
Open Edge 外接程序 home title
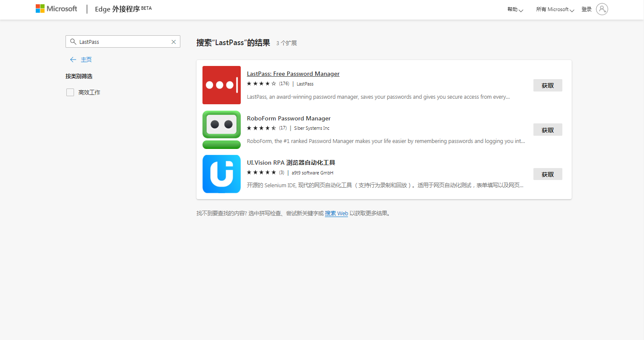[x=117, y=9]
